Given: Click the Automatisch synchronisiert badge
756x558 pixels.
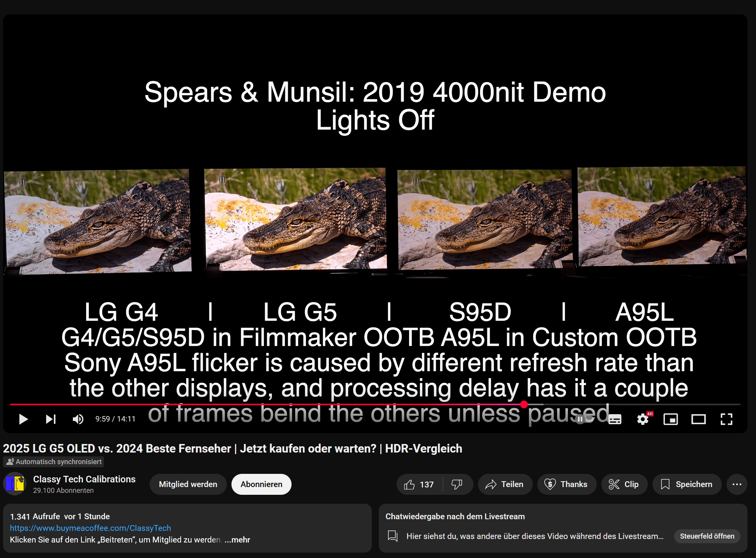Looking at the screenshot, I should (x=54, y=462).
